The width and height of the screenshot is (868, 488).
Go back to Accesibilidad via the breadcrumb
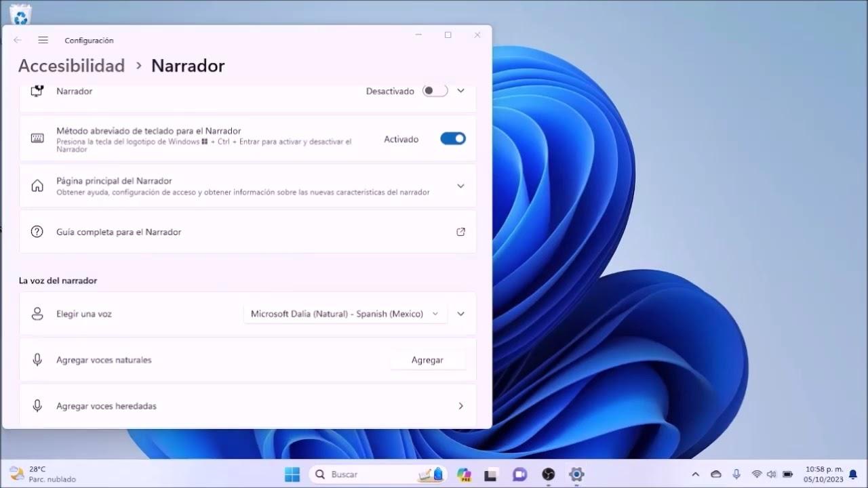click(71, 65)
